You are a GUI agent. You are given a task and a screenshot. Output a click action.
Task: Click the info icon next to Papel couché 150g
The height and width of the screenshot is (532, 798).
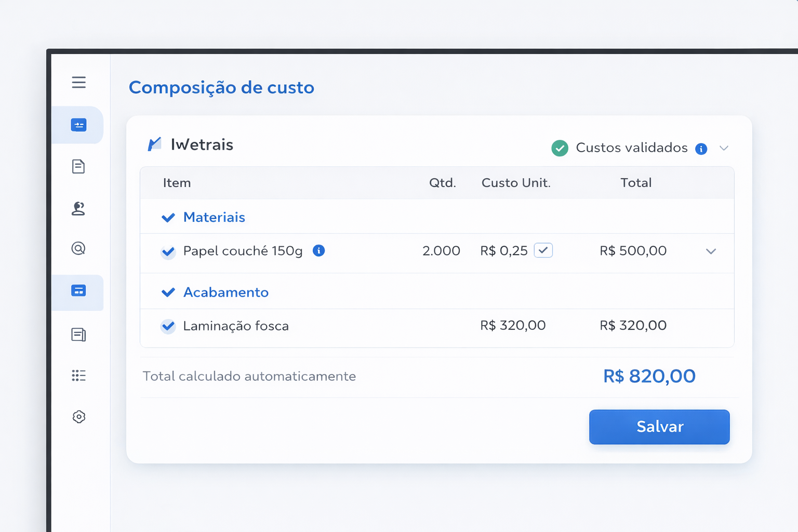319,250
